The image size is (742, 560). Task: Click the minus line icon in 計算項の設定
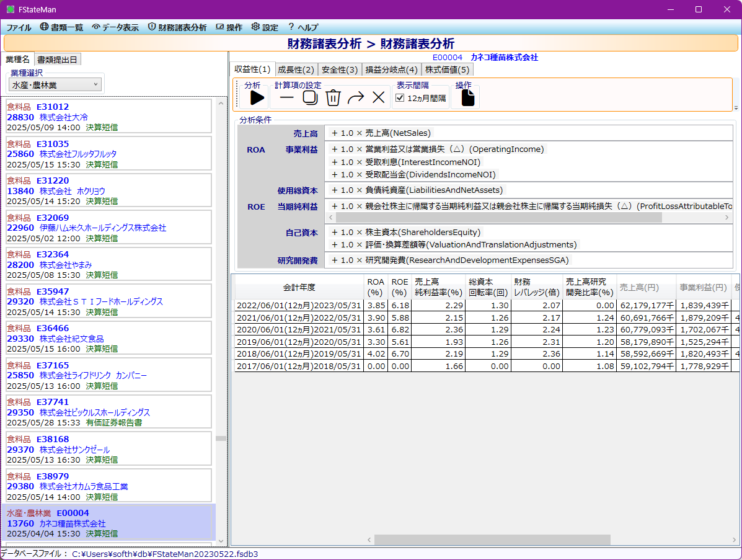pyautogui.click(x=287, y=98)
